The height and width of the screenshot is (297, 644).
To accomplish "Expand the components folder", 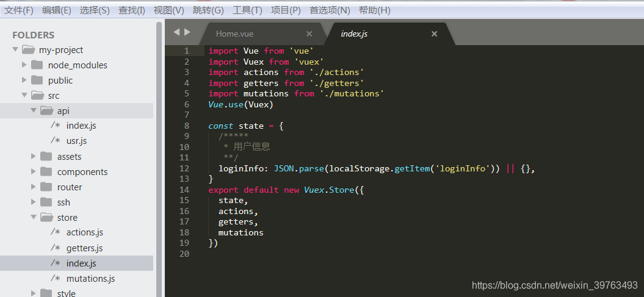I will click(34, 171).
